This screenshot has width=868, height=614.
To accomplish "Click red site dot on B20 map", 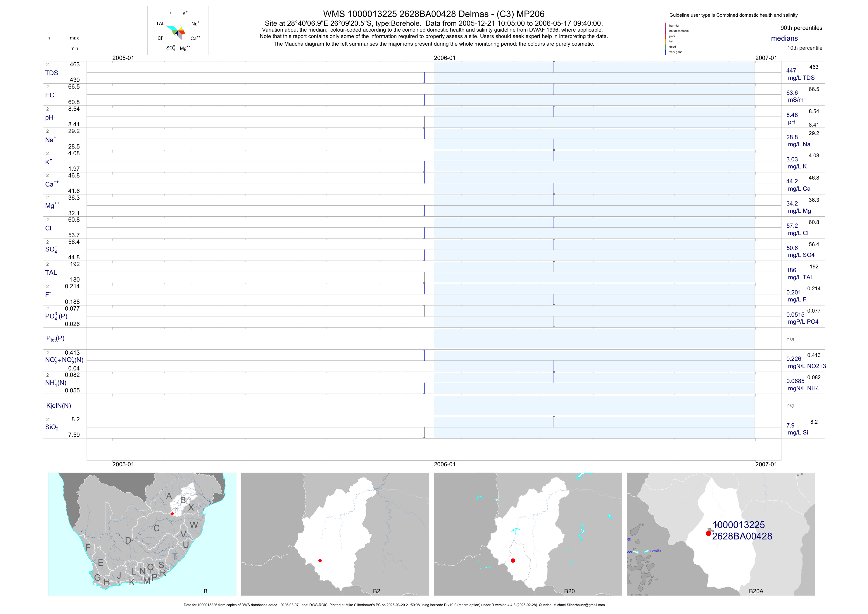I will pos(512,560).
